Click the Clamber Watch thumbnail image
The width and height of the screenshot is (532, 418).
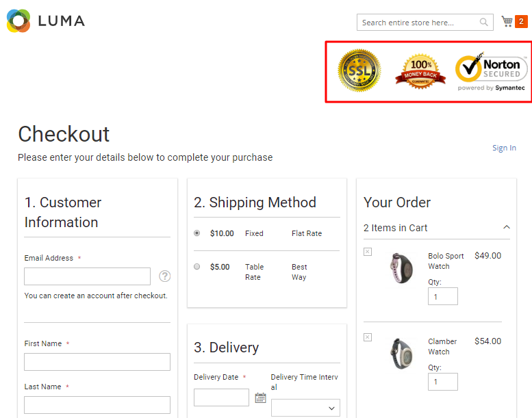[x=399, y=352]
